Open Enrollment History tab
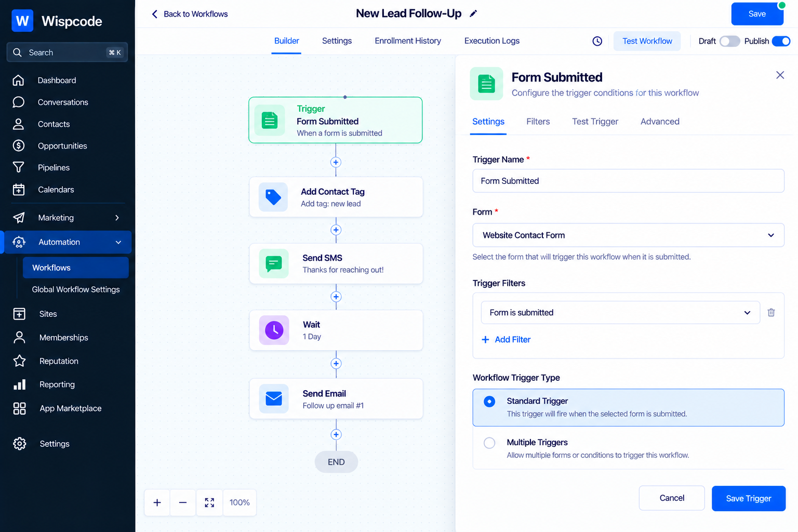The width and height of the screenshot is (798, 532). click(x=408, y=41)
